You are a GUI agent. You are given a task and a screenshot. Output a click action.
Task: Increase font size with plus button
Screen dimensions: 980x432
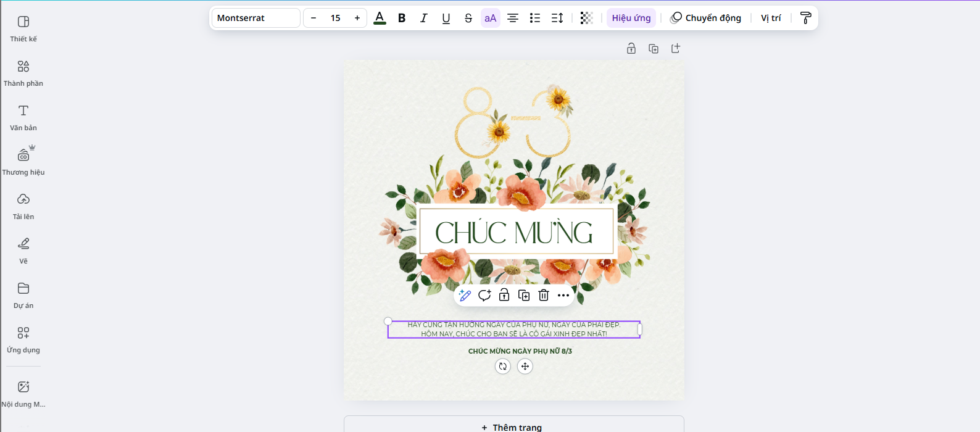(x=357, y=18)
